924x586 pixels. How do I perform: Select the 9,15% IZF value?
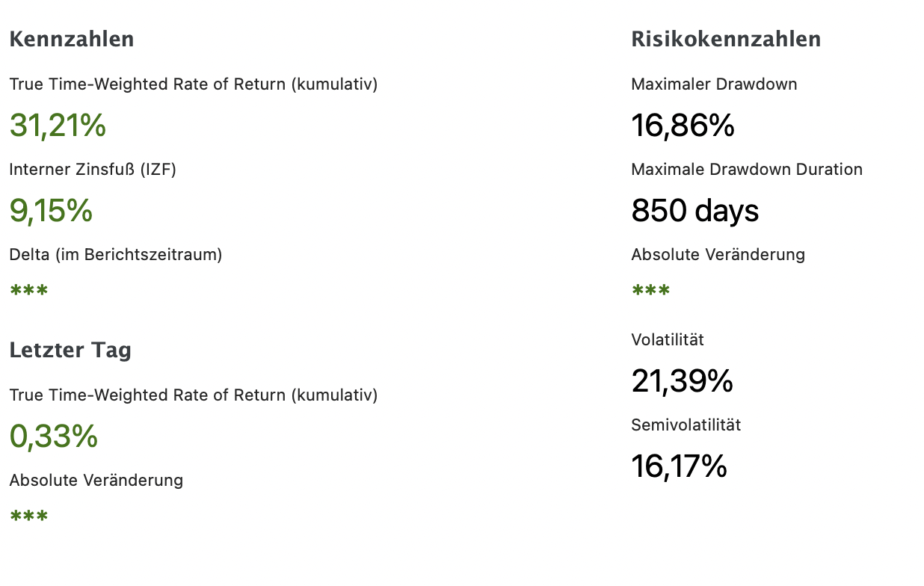(51, 211)
